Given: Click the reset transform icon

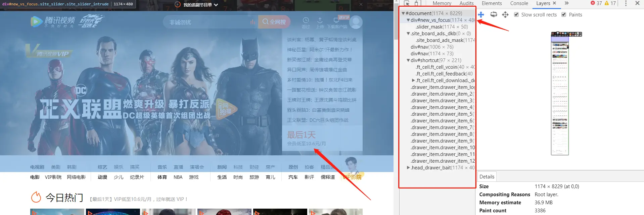Looking at the screenshot, I should [505, 15].
